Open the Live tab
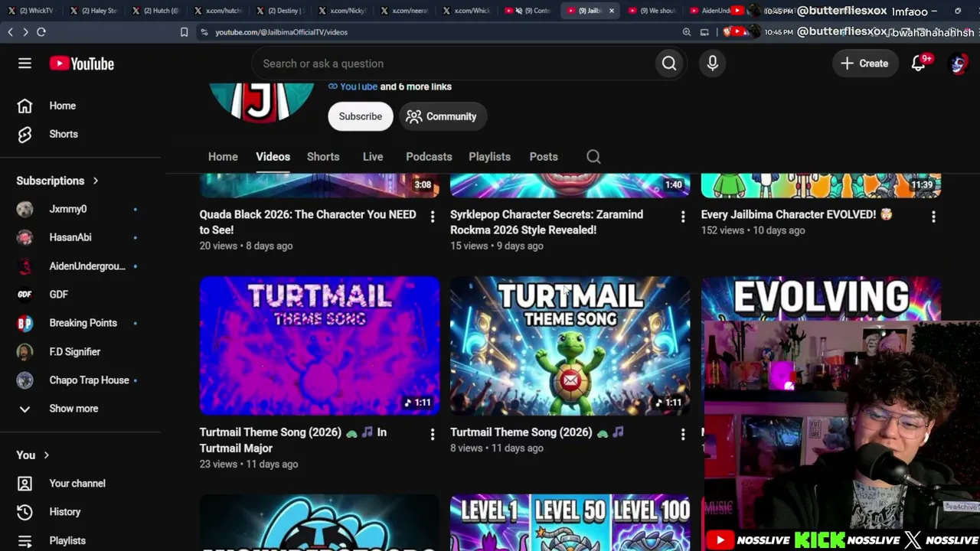This screenshot has width=980, height=551. pos(373,157)
